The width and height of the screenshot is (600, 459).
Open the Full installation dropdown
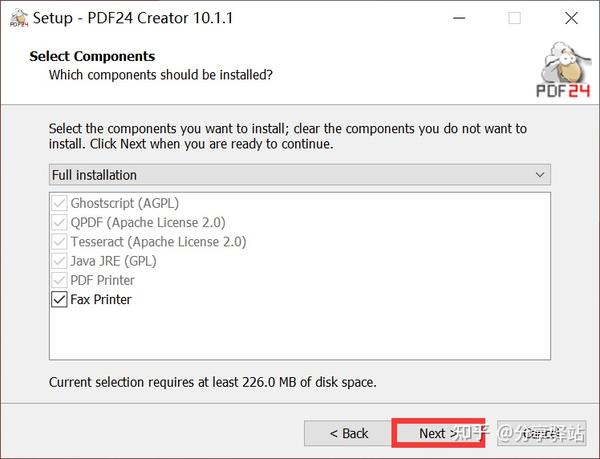pyautogui.click(x=299, y=175)
